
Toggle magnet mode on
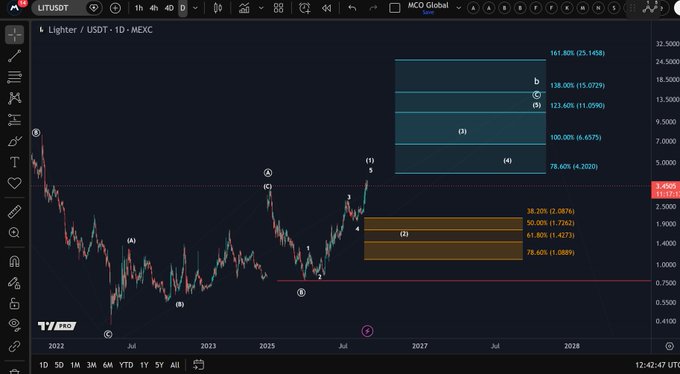14,261
